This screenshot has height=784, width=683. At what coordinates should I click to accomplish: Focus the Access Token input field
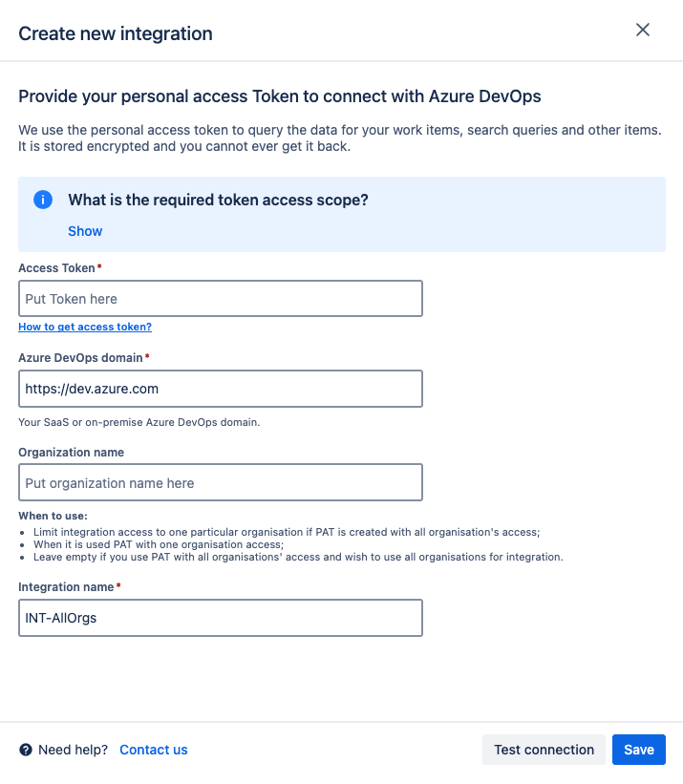221,299
